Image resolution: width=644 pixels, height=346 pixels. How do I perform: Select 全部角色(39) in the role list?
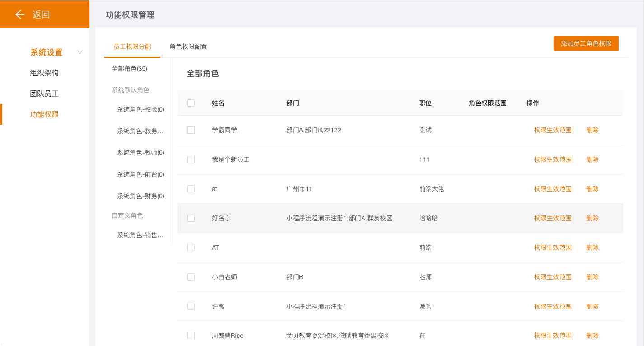pos(129,69)
